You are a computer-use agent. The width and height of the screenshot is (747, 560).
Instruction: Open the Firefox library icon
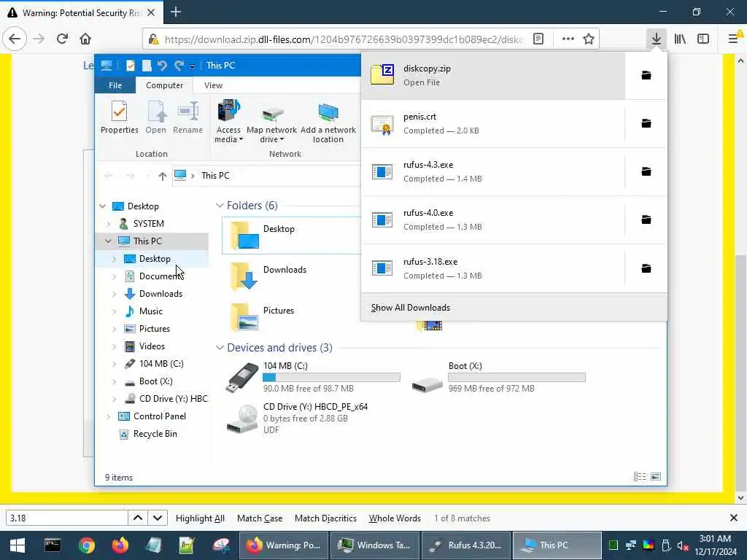(x=680, y=39)
